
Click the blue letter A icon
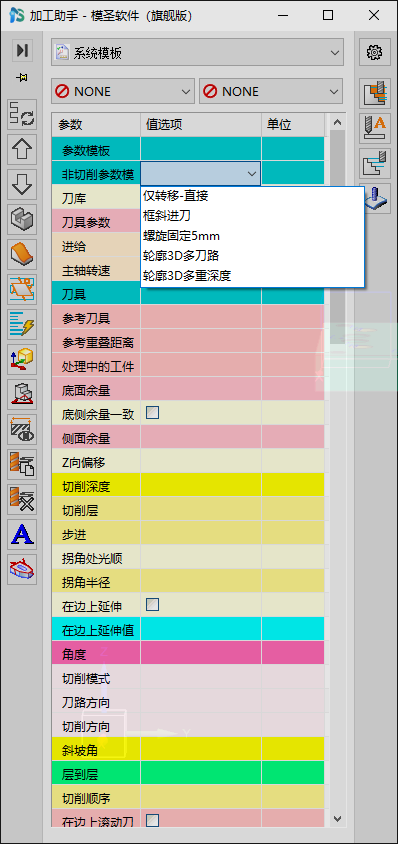tap(22, 534)
